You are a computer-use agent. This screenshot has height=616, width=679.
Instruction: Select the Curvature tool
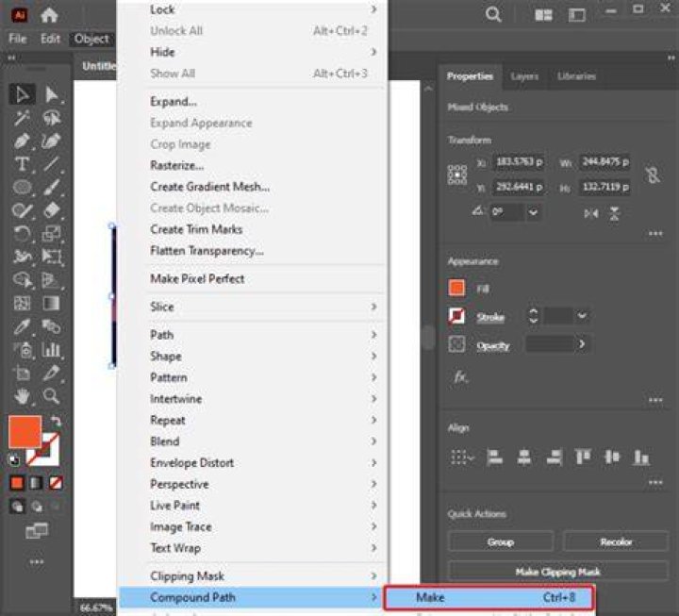(52, 141)
